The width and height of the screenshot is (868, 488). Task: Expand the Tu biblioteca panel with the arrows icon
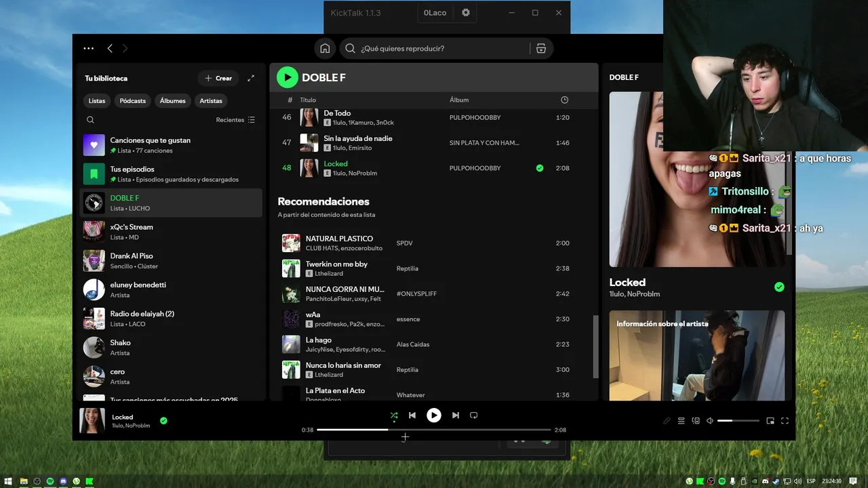click(251, 78)
